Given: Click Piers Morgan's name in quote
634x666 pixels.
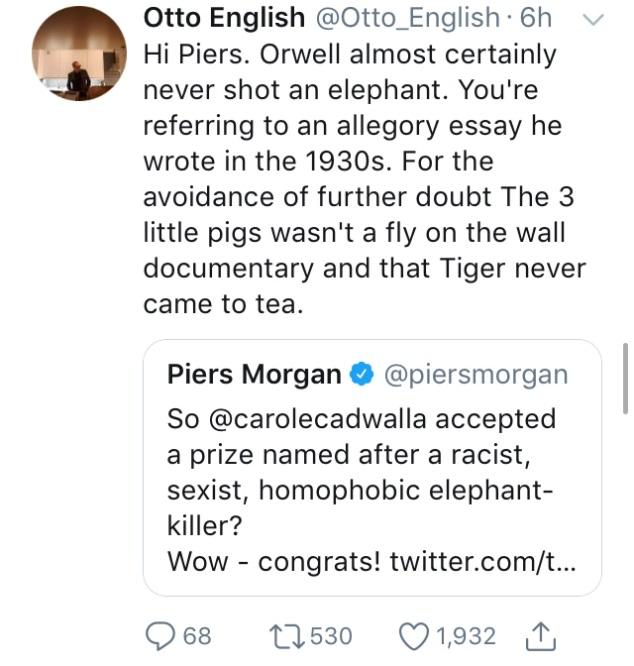Looking at the screenshot, I should 254,375.
